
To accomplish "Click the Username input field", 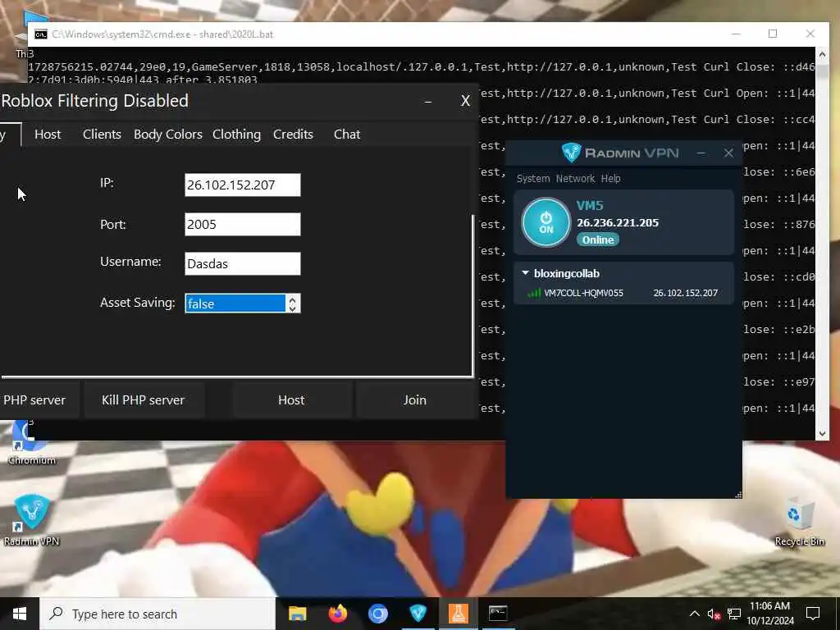I will pos(243,263).
